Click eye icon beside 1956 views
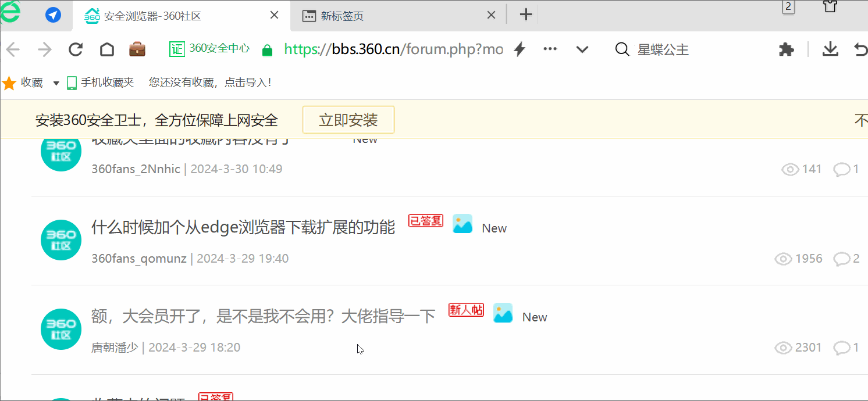The width and height of the screenshot is (868, 401). [784, 259]
